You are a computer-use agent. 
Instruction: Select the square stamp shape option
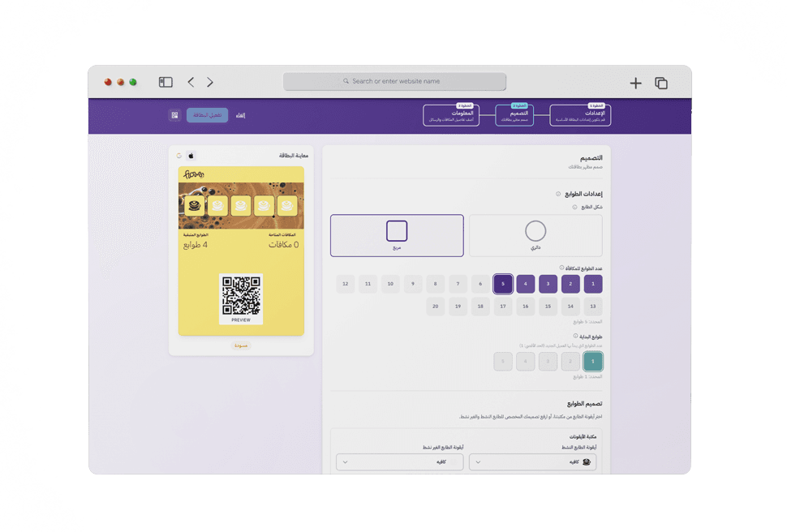pos(397,235)
